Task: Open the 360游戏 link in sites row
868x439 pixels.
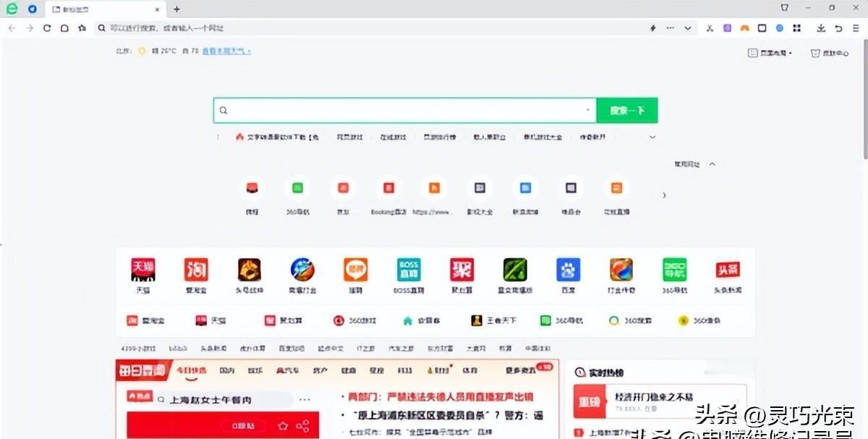Action: (x=355, y=320)
